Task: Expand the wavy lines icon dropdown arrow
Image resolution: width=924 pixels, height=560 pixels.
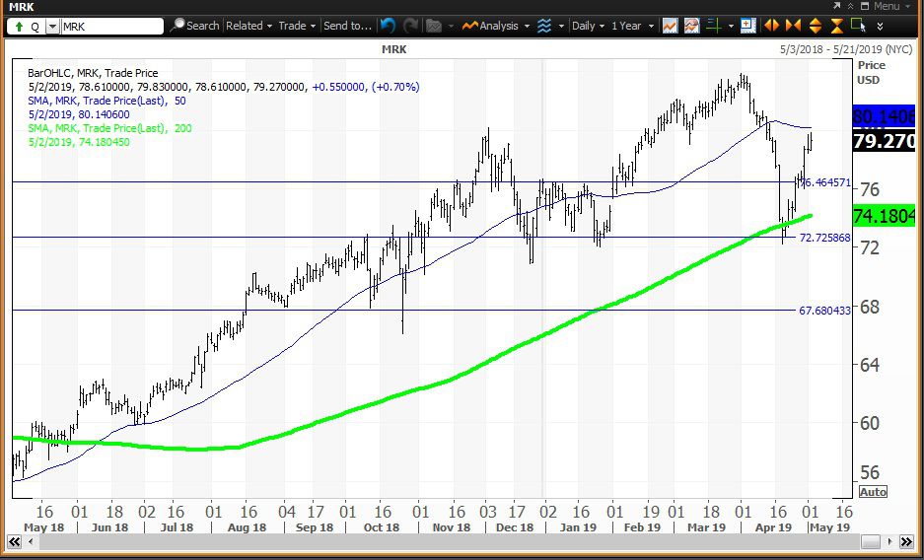Action: click(x=561, y=27)
